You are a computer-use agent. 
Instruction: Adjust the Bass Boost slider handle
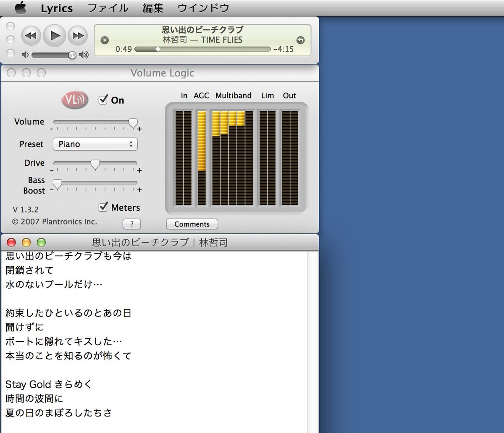pyautogui.click(x=57, y=184)
